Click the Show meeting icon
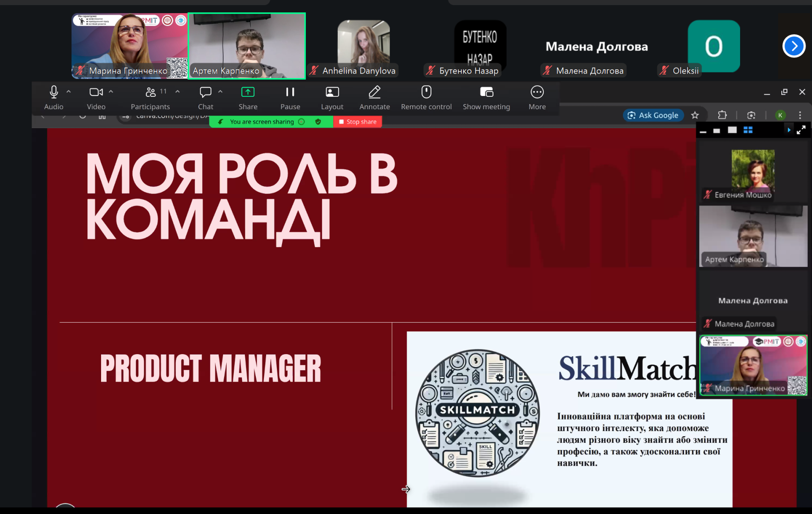812x514 pixels. point(486,92)
